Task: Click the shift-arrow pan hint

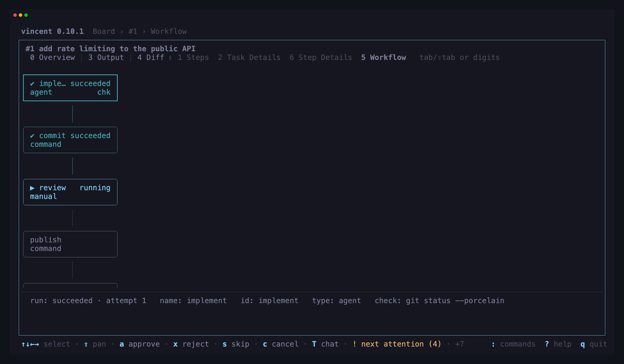Action: [x=95, y=344]
